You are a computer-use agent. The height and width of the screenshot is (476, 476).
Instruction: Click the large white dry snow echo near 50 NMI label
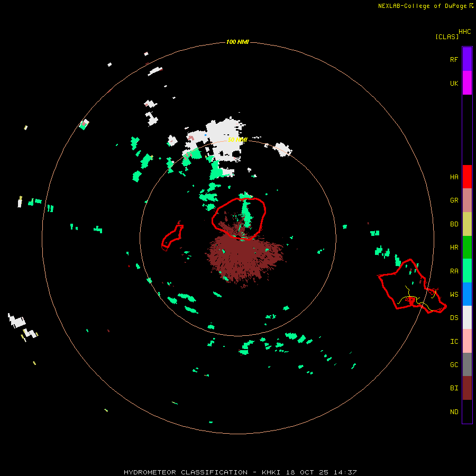(225, 139)
